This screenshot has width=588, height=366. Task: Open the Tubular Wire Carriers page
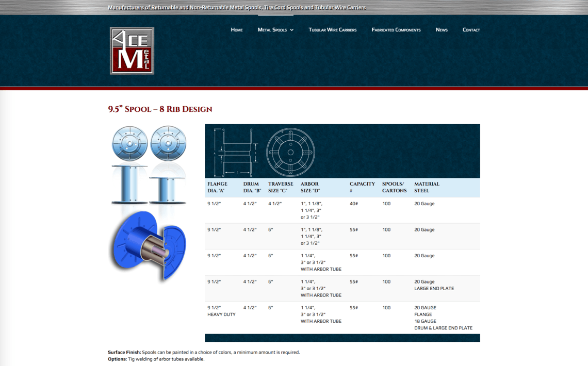coord(332,30)
